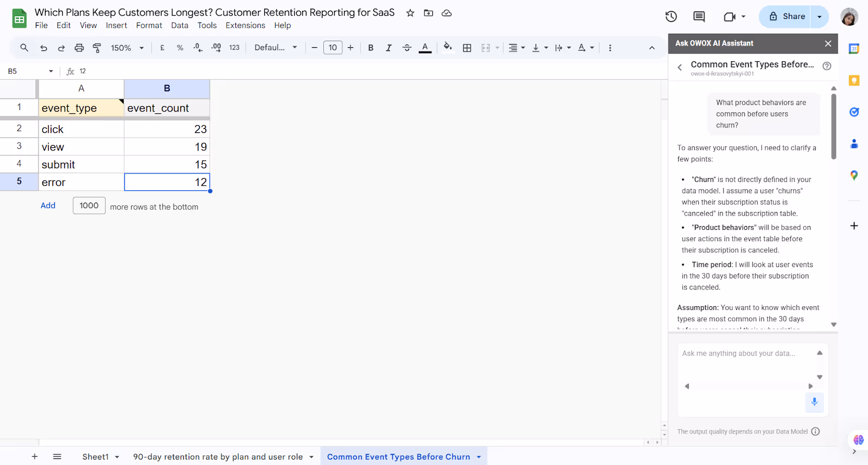Viewport: 868px width, 465px height.
Task: Open the fill color picker
Action: click(x=448, y=47)
